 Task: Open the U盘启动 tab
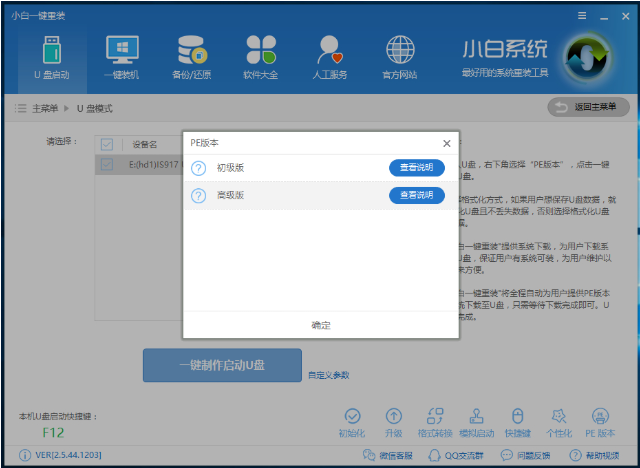(x=52, y=56)
